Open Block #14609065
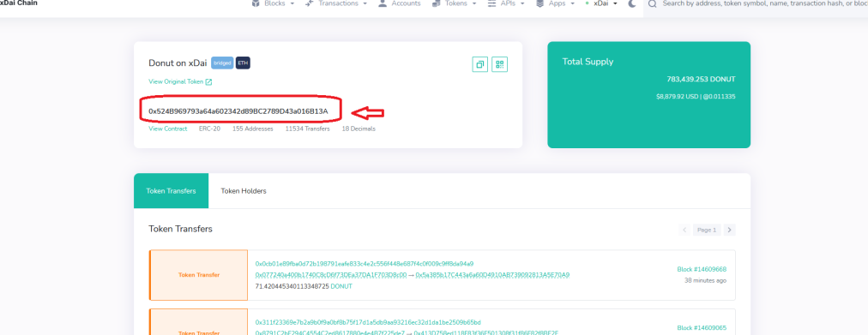The width and height of the screenshot is (868, 335). click(702, 328)
